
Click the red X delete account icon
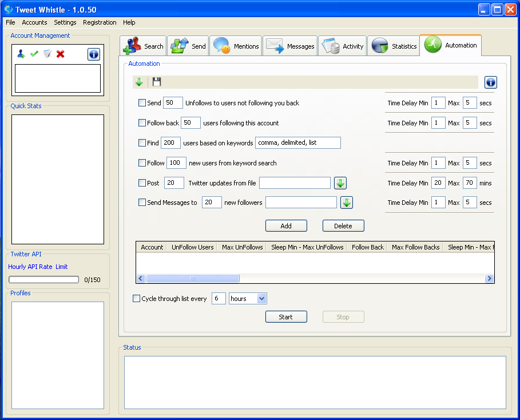[61, 54]
